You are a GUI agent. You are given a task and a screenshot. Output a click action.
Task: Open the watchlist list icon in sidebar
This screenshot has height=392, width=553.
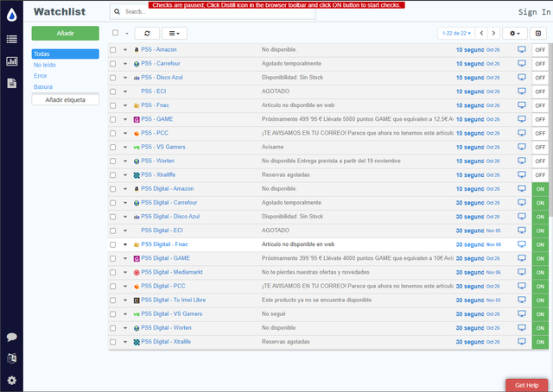[x=11, y=39]
